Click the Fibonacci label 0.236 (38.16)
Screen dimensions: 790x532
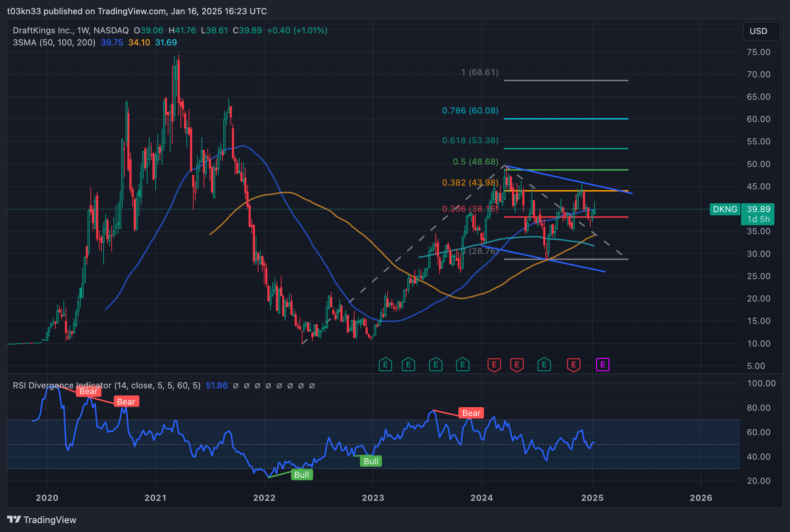(x=470, y=209)
